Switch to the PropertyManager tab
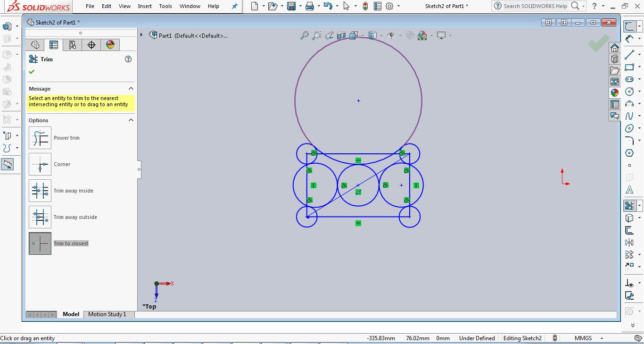This screenshot has width=644, height=344. click(54, 45)
